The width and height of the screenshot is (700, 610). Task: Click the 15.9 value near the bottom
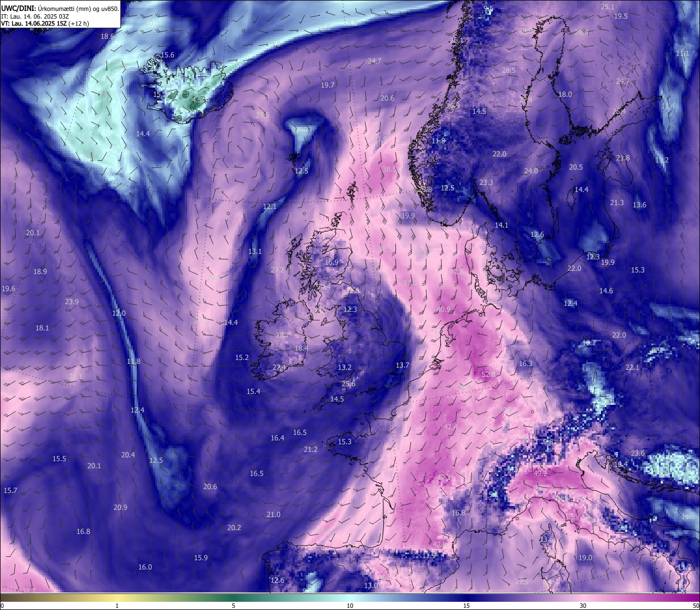[201, 558]
